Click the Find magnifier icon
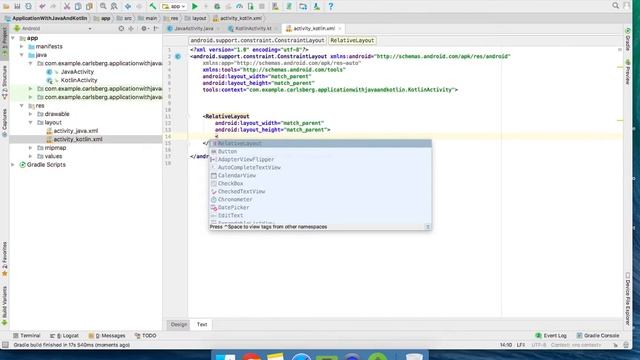This screenshot has height=360, width=640. coord(103,6)
